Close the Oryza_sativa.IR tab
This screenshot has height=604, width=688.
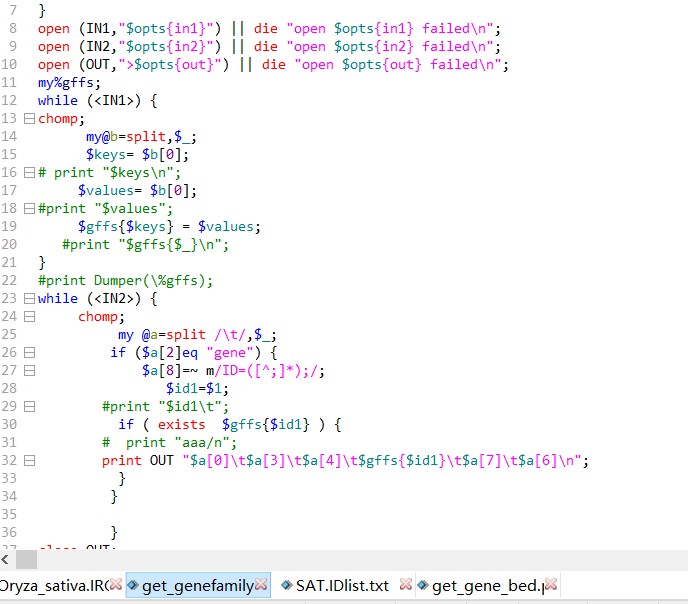(116, 584)
